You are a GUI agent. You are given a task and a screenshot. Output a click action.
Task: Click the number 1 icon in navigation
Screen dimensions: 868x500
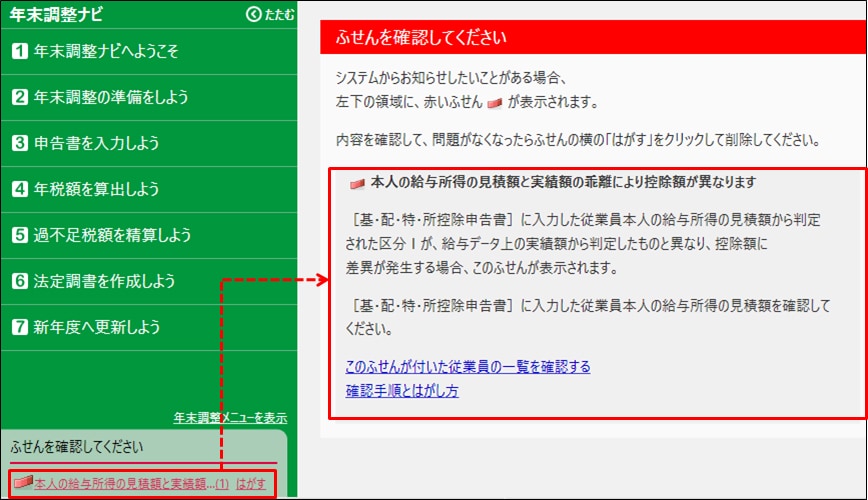pos(19,51)
